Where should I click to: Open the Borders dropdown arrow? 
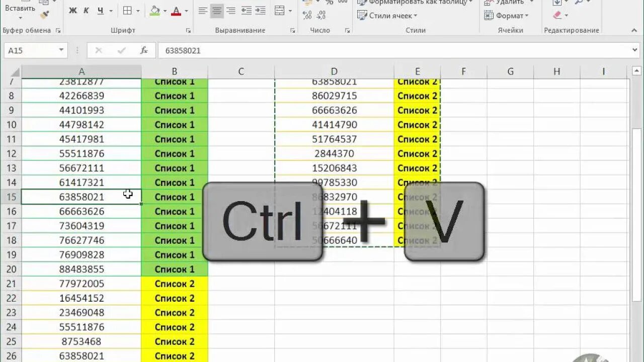139,11
